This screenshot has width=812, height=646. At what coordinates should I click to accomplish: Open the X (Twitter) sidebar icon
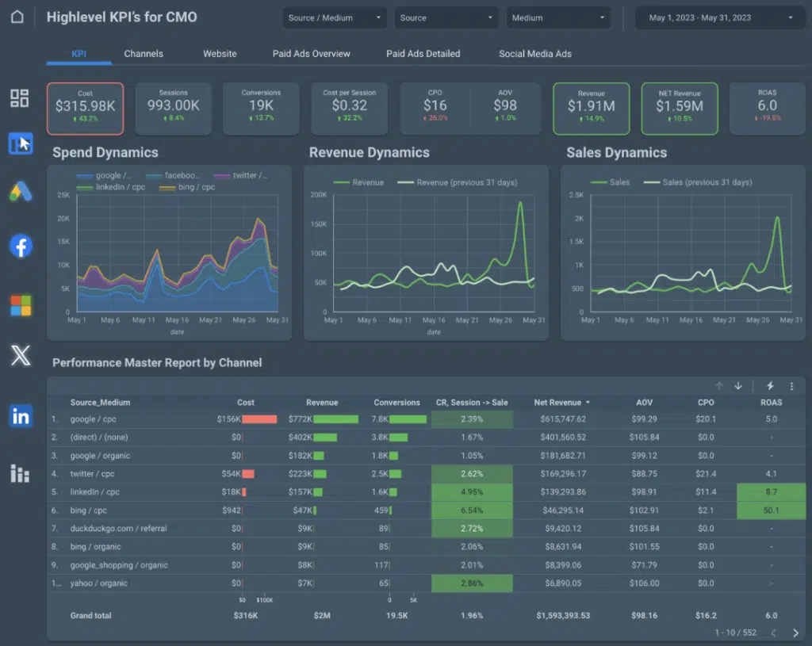21,355
